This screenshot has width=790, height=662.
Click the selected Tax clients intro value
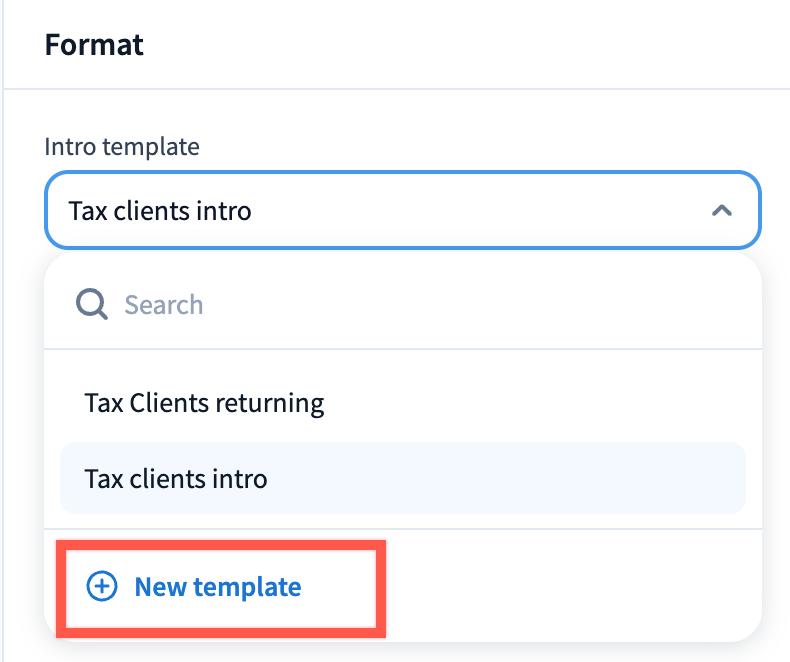pyautogui.click(x=160, y=211)
